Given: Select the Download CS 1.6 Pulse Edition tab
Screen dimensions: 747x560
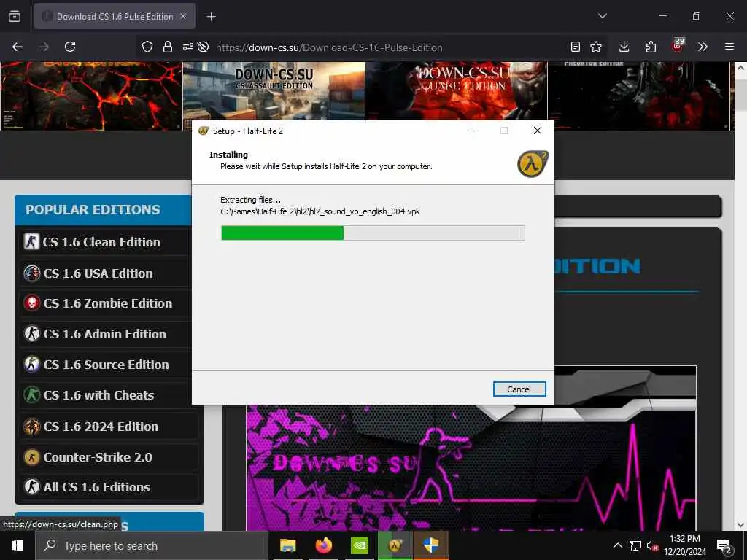Looking at the screenshot, I should pyautogui.click(x=115, y=17).
